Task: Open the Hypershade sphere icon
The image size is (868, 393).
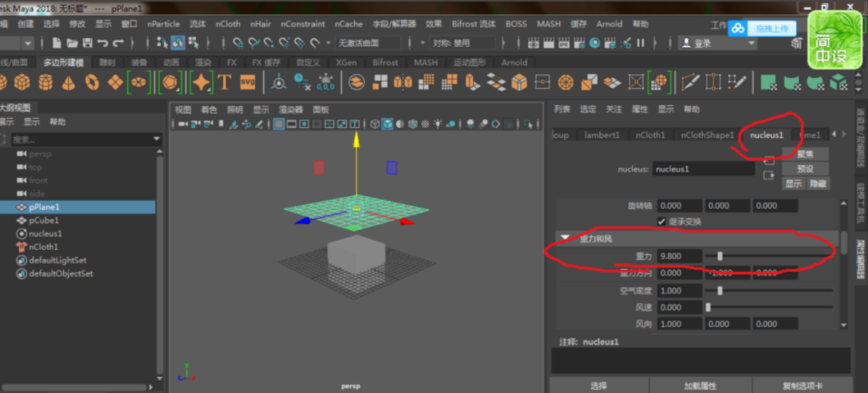Action: [x=595, y=42]
